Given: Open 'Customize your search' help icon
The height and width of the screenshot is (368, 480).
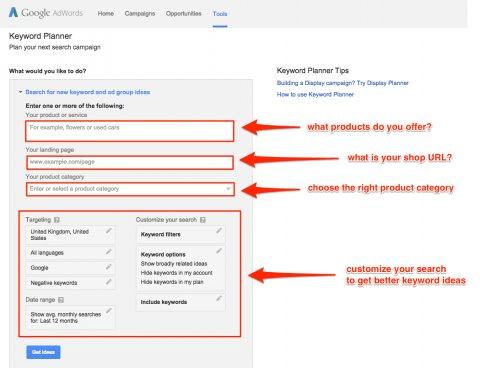Looking at the screenshot, I should pos(203,220).
